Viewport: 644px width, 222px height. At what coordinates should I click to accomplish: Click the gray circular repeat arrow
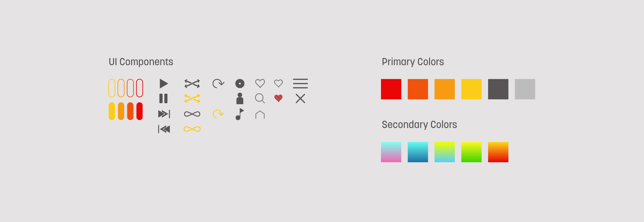pos(218,83)
